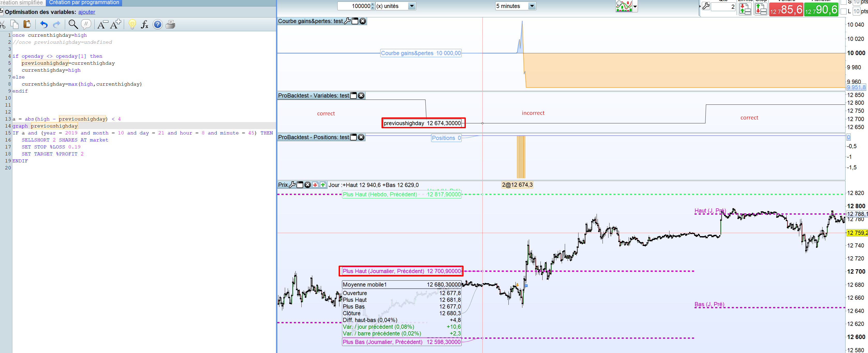Open the indicators chart icon
The height and width of the screenshot is (353, 868).
(x=623, y=6)
